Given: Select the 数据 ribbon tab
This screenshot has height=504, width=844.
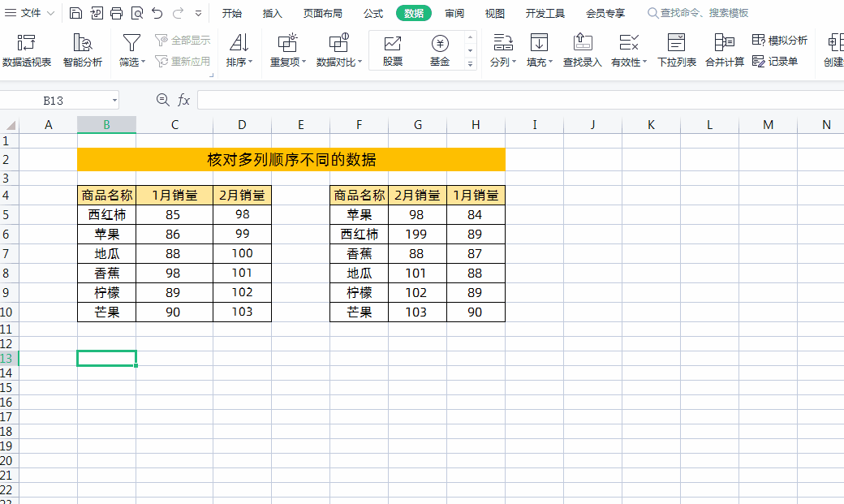Looking at the screenshot, I should tap(413, 13).
